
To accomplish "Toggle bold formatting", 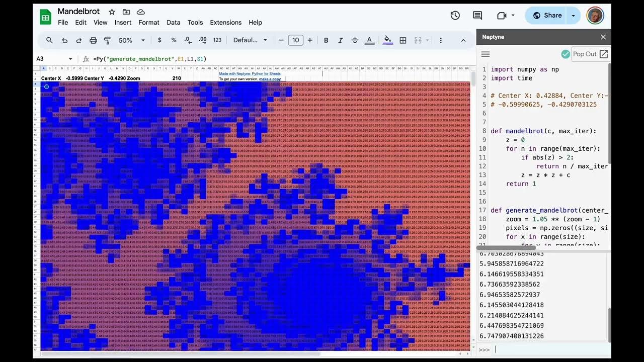I will [x=326, y=40].
